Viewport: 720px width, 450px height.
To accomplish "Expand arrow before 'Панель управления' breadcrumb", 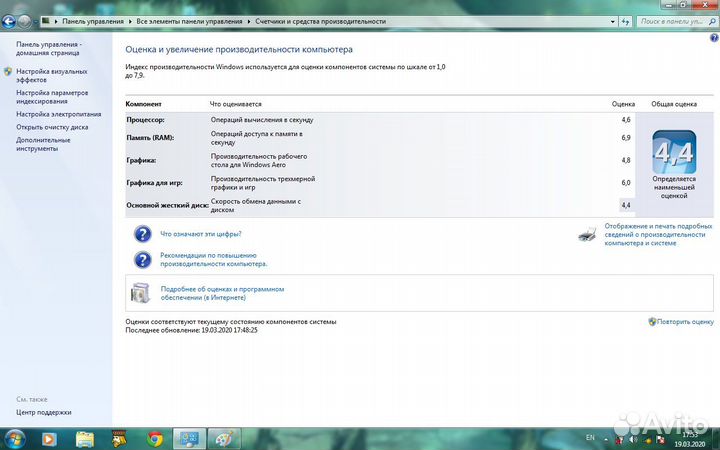I will (x=56, y=21).
